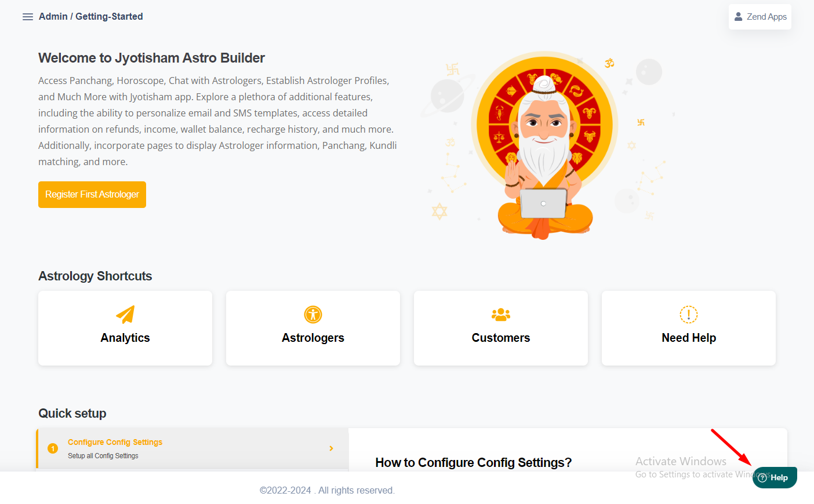Image resolution: width=814 pixels, height=504 pixels.
Task: Select the Configure Config Settings step
Action: click(193, 448)
